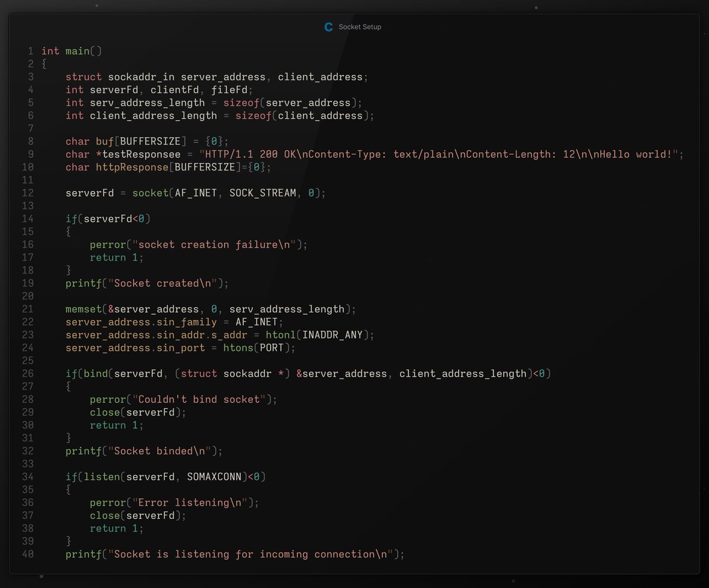The image size is (709, 588).
Task: Click 'struct sockaddr_in server_address, client_address;' line
Action: (217, 77)
